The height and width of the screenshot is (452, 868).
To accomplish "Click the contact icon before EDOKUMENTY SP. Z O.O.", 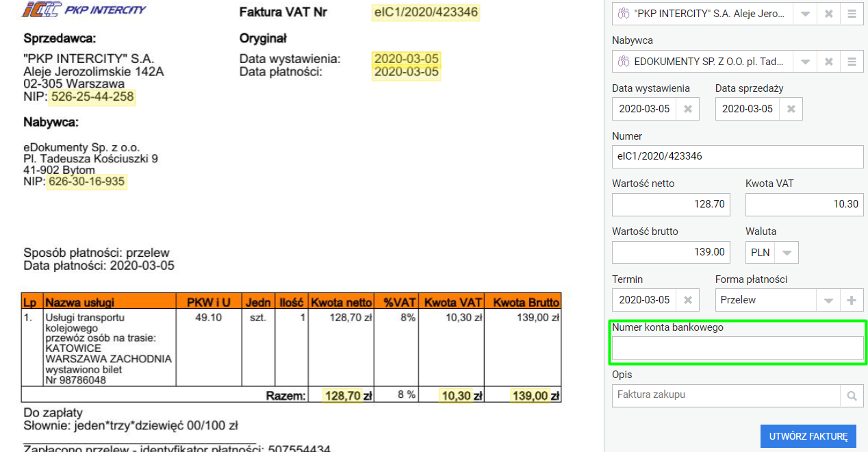I will tap(623, 62).
